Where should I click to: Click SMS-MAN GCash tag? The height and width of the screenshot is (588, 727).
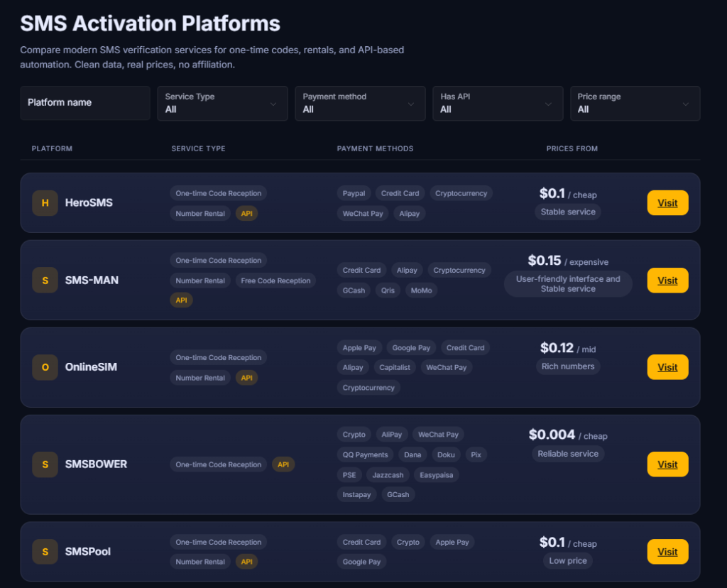click(354, 290)
